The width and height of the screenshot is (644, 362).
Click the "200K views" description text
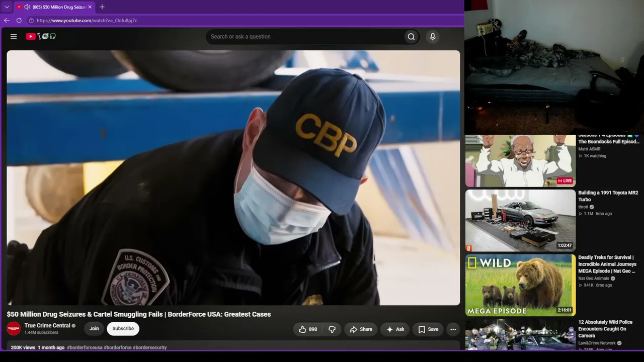[23, 347]
